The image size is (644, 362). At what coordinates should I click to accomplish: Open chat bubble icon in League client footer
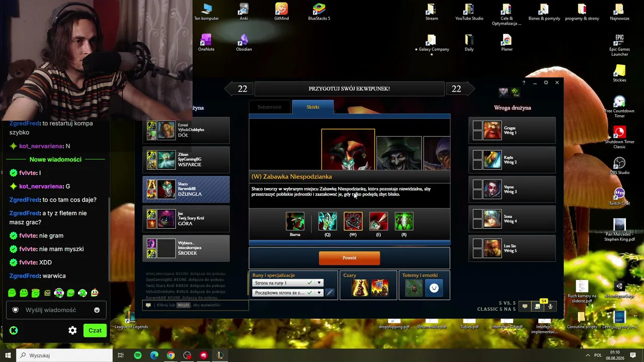[x=525, y=306]
